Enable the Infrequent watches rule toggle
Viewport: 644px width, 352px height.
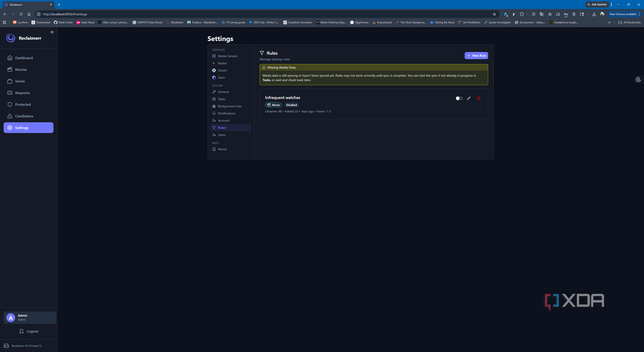(x=459, y=98)
